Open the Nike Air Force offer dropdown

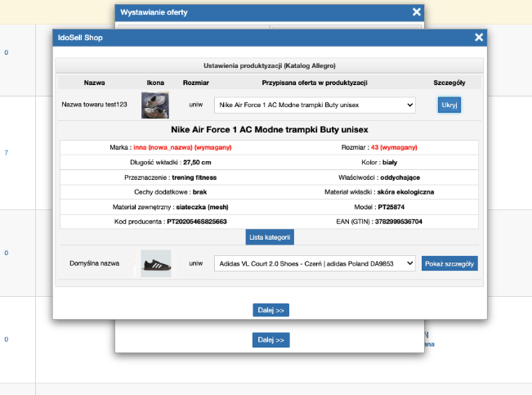315,105
